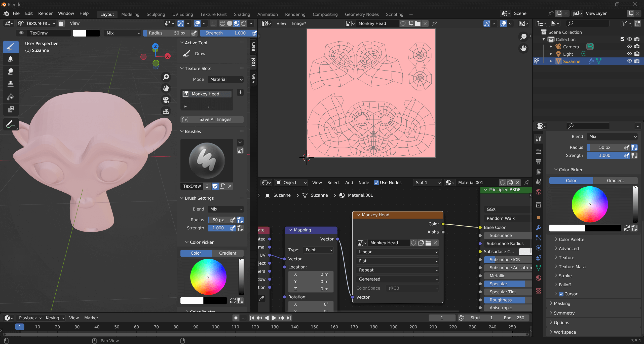Open the Render menu
This screenshot has width=644, height=344.
click(45, 13)
